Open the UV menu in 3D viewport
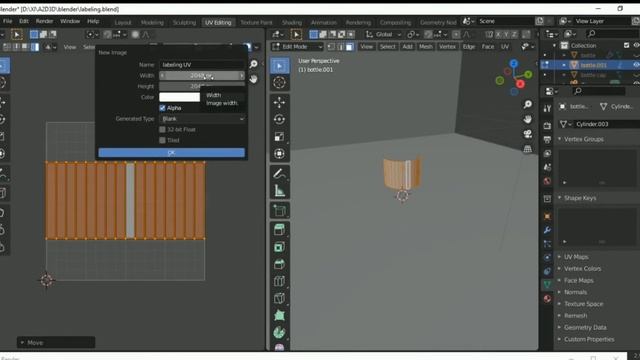640x360 pixels. pos(505,47)
